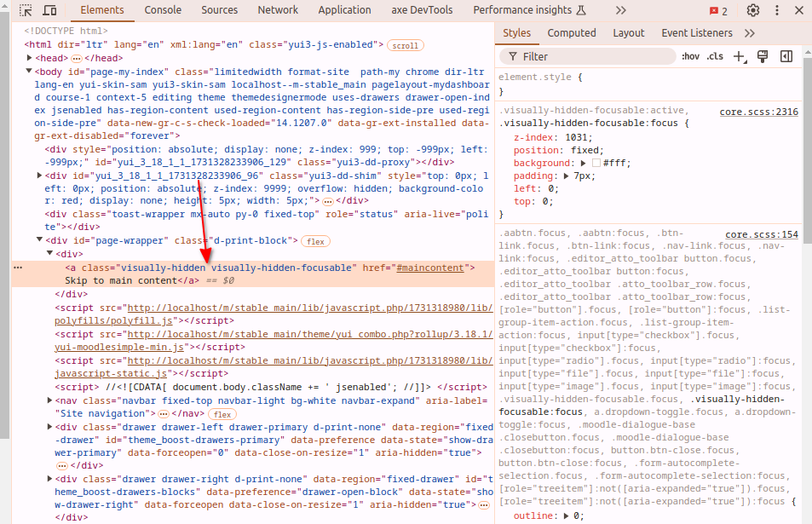Select the Styles sidebar tab

516,33
